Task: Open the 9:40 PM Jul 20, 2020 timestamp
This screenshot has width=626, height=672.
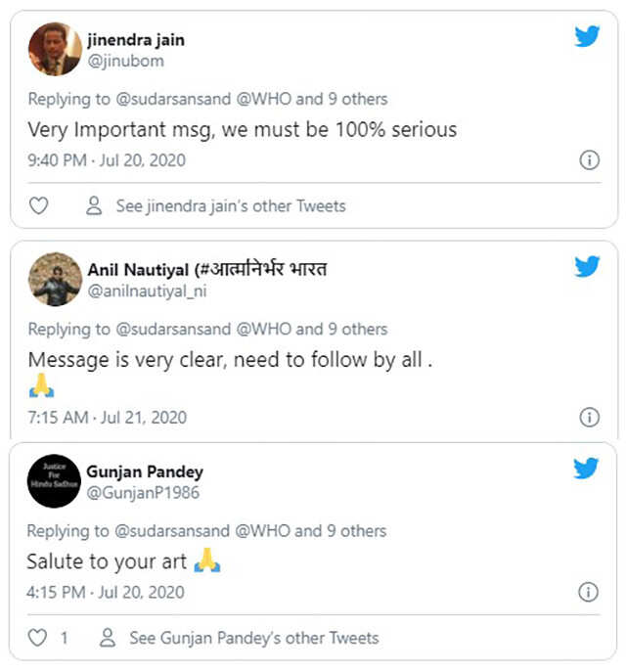Action: click(x=107, y=160)
